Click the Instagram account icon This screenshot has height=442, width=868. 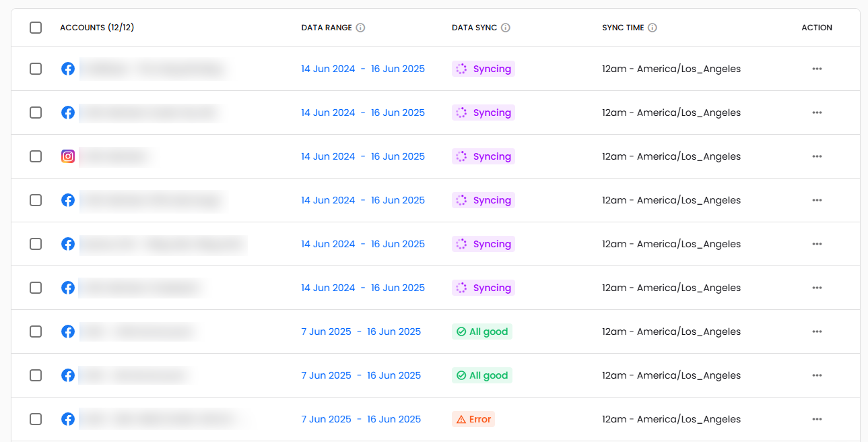click(x=68, y=156)
